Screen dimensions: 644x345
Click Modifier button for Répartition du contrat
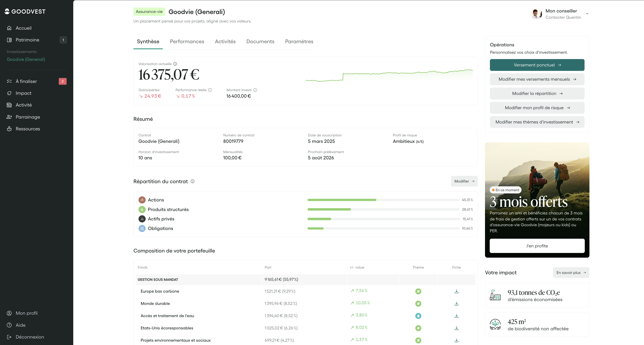click(x=464, y=181)
